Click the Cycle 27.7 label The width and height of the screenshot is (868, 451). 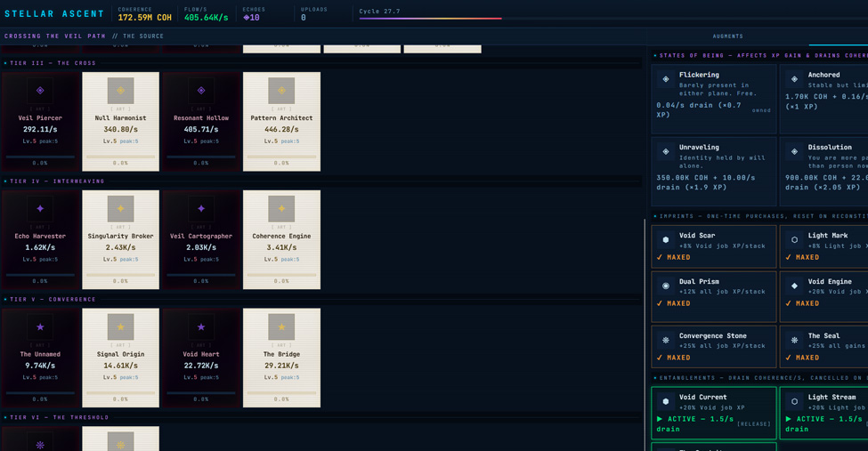(379, 11)
